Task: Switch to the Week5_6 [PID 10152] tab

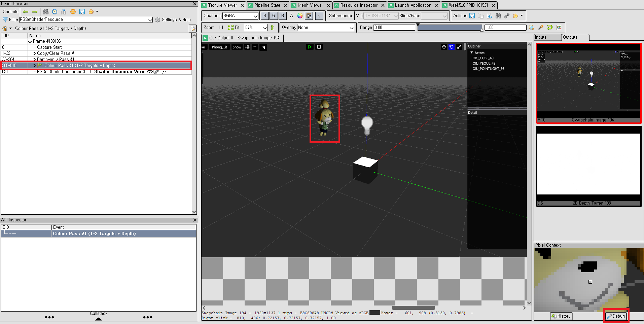Action: coord(468,5)
